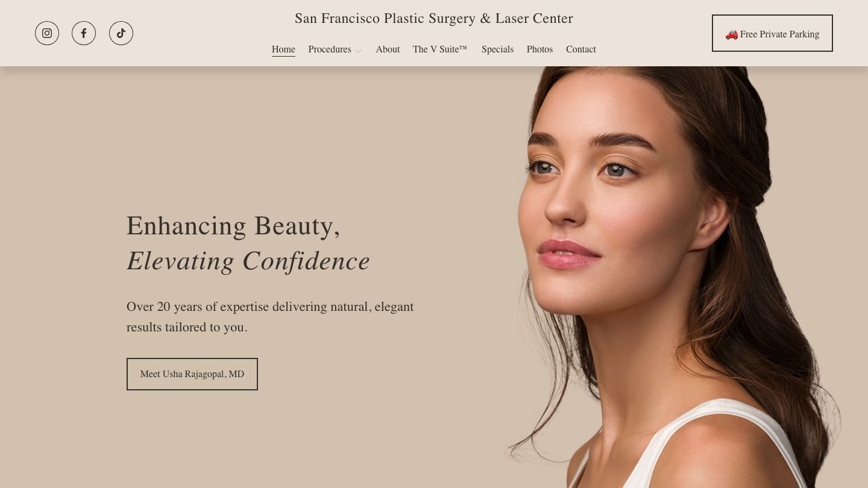The height and width of the screenshot is (488, 868).
Task: Go to the Home nav link
Action: tap(283, 49)
